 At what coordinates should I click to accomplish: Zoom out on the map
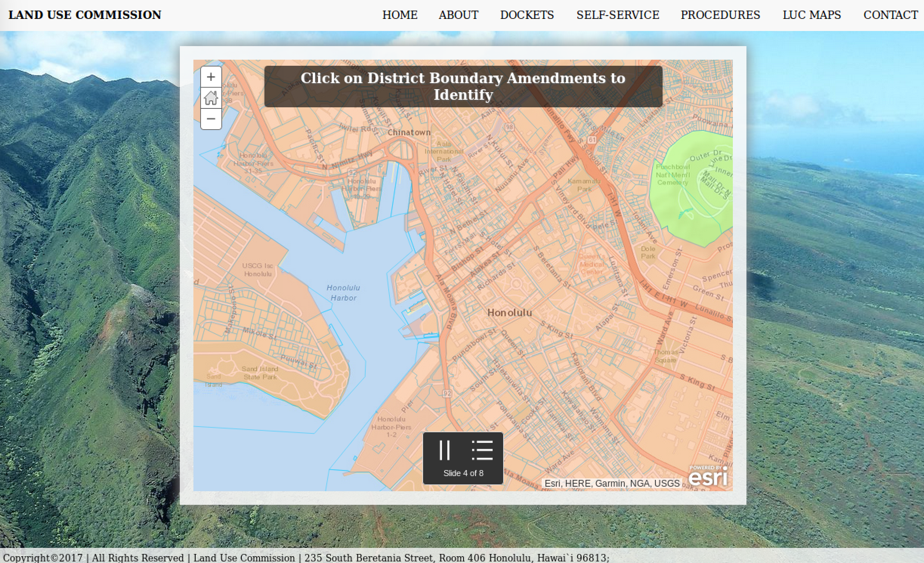pos(211,119)
